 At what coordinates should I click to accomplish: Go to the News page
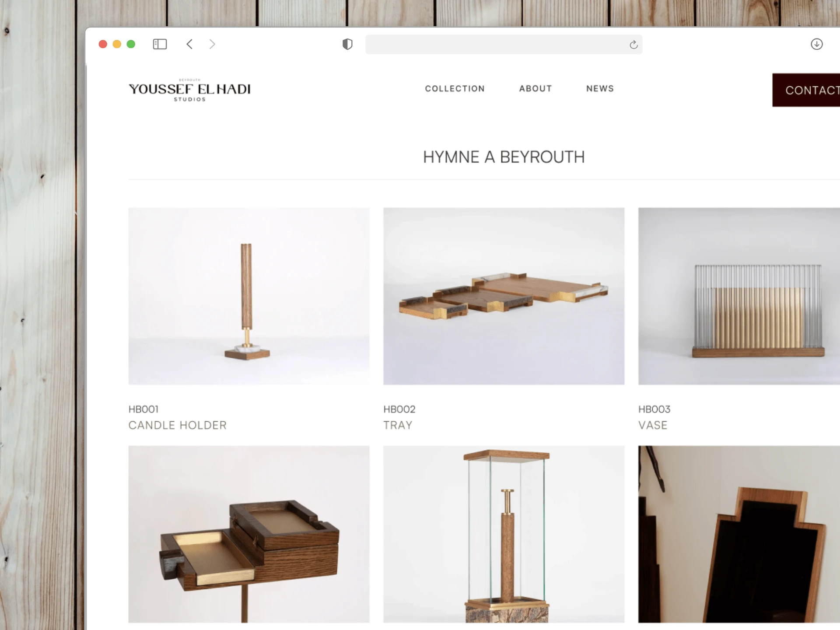click(600, 89)
